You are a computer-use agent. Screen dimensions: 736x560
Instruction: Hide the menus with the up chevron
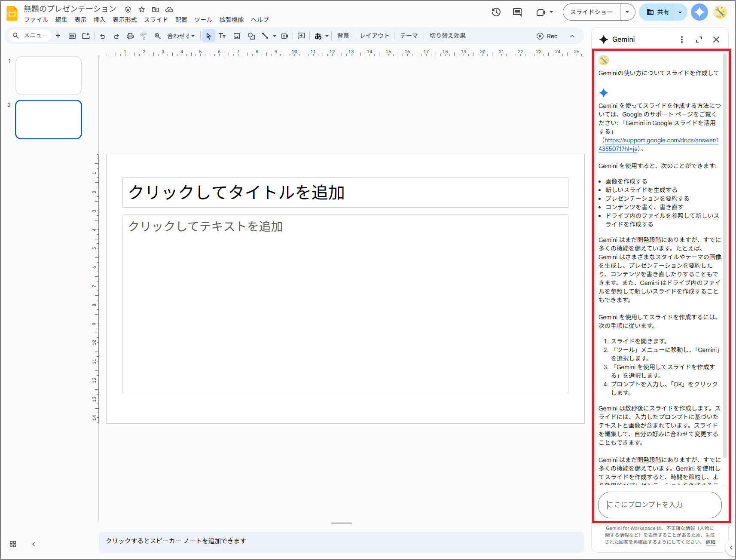coord(572,36)
